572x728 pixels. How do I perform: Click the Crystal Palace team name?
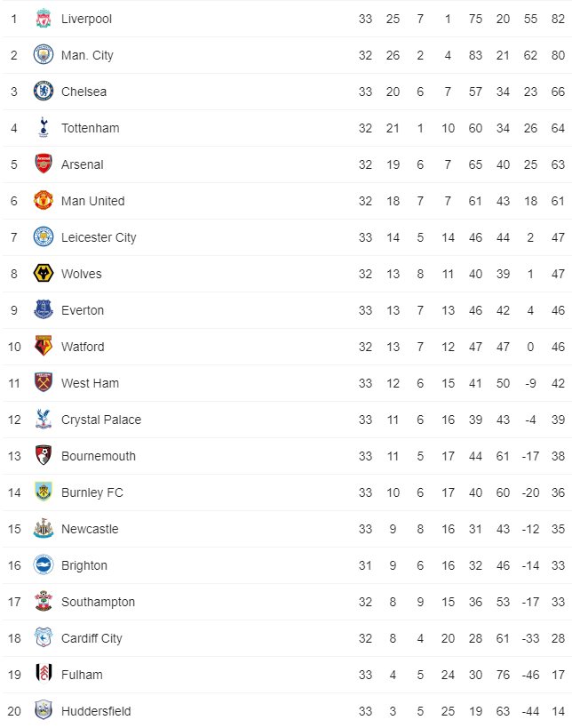[x=101, y=420]
